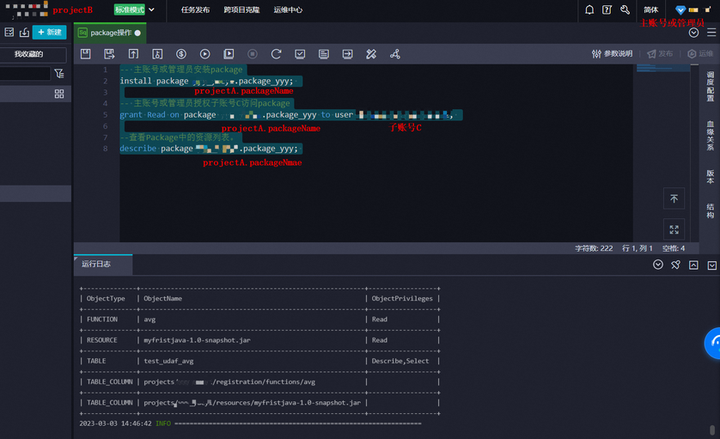Click the fullscreen expand icon in editor
The width and height of the screenshot is (720, 439).
674,230
